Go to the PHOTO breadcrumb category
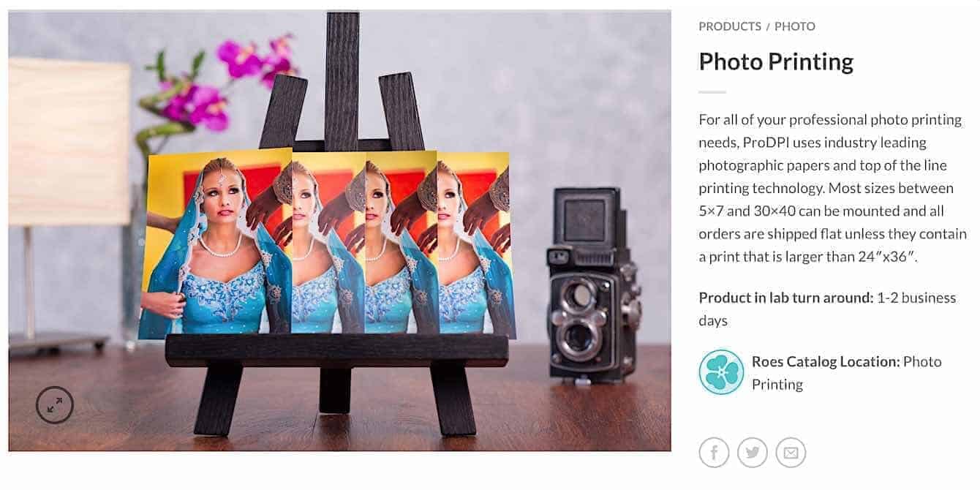This screenshot has width=980, height=490. tap(795, 26)
